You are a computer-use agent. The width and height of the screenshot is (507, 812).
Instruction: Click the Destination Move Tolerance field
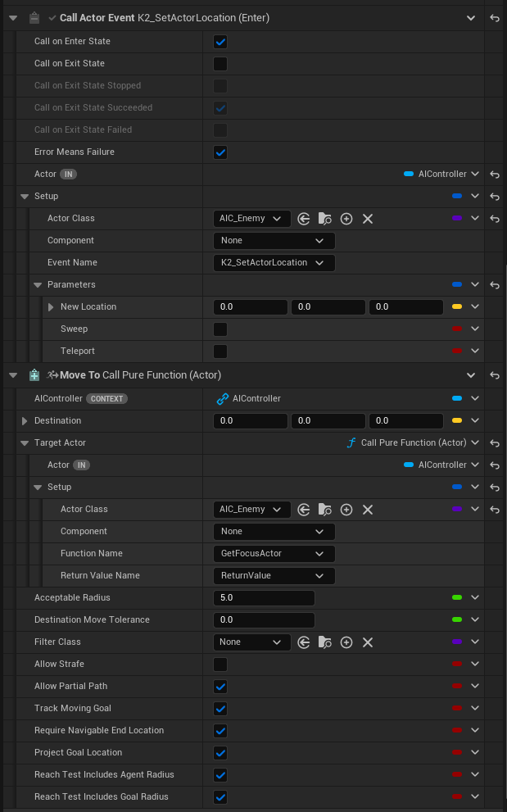click(264, 620)
